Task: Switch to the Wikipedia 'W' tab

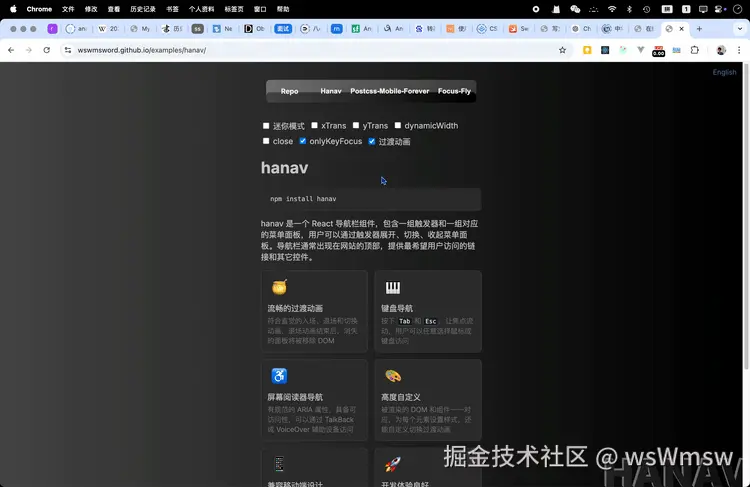Action: [109, 29]
